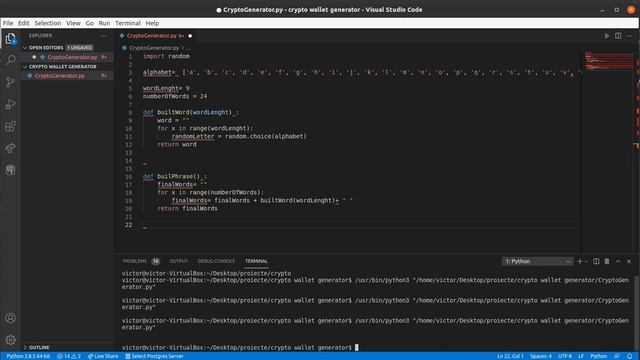The height and width of the screenshot is (360, 640).
Task: Split the editor to the right
Action: tap(618, 36)
